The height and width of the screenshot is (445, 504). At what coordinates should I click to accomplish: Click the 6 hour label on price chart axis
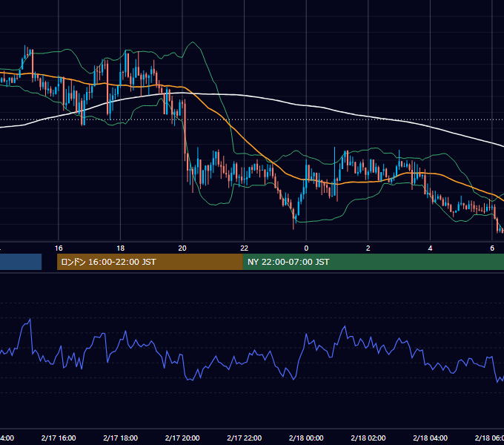coord(492,248)
